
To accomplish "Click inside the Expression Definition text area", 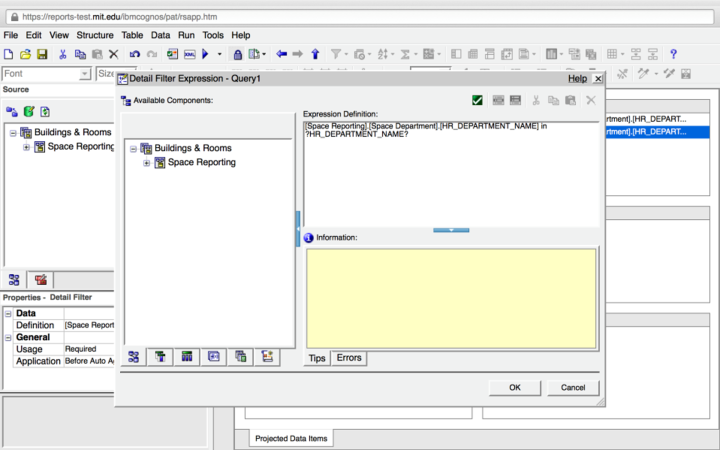I will pyautogui.click(x=450, y=180).
